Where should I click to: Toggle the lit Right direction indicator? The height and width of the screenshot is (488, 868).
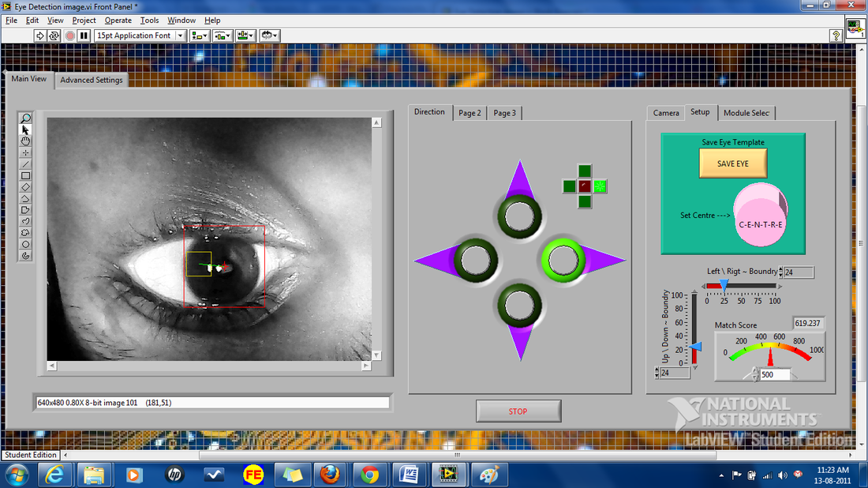tap(563, 261)
